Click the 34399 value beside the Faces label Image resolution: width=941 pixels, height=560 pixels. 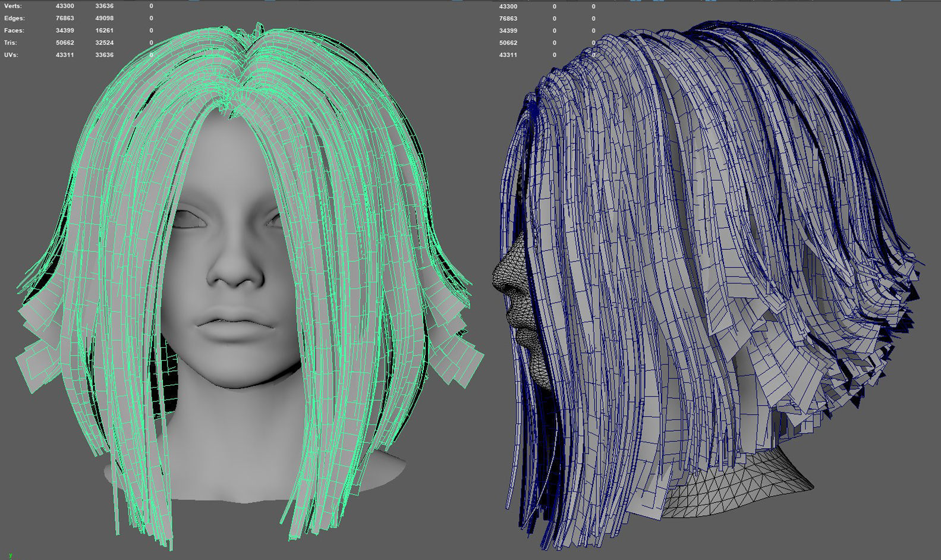[65, 30]
